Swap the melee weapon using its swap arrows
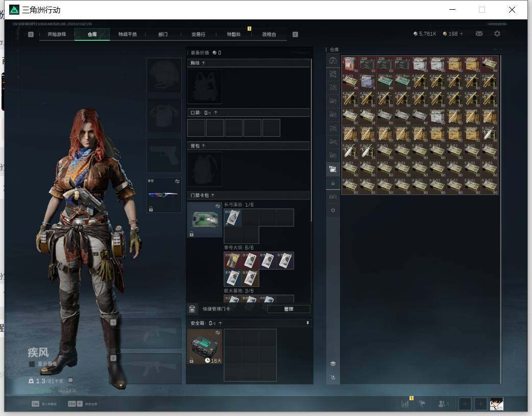Screen dimensions: 532x416 point(177,181)
